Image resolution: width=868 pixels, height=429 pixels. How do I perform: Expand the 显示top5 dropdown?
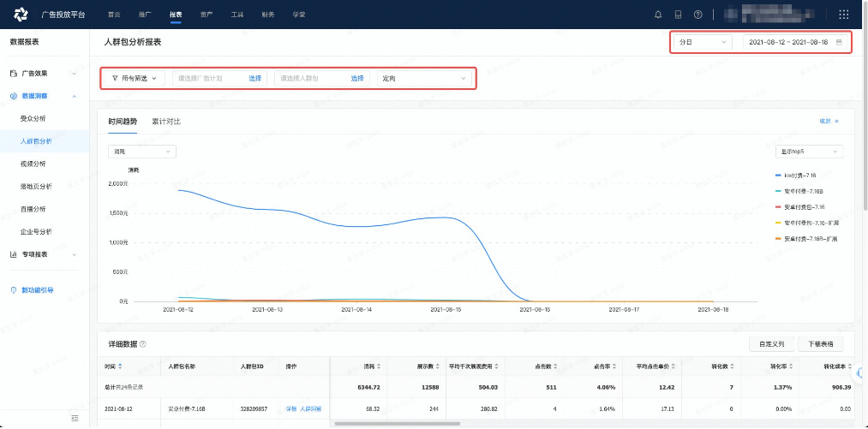[809, 152]
